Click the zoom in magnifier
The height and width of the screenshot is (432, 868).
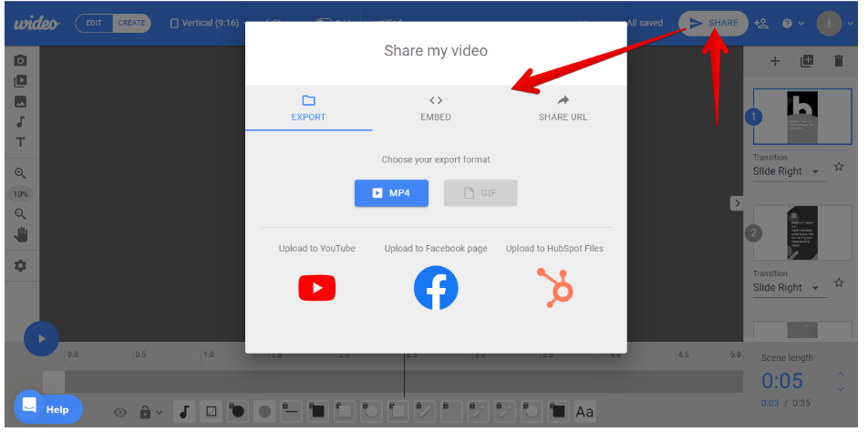20,173
